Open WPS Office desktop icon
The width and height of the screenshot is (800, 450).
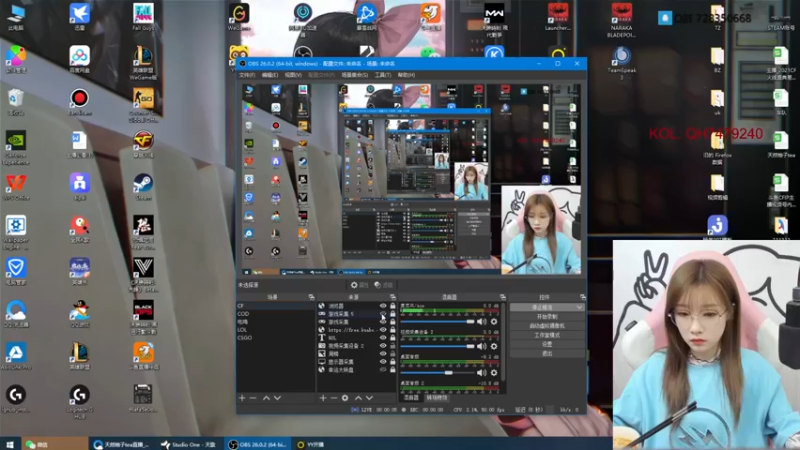click(x=16, y=187)
